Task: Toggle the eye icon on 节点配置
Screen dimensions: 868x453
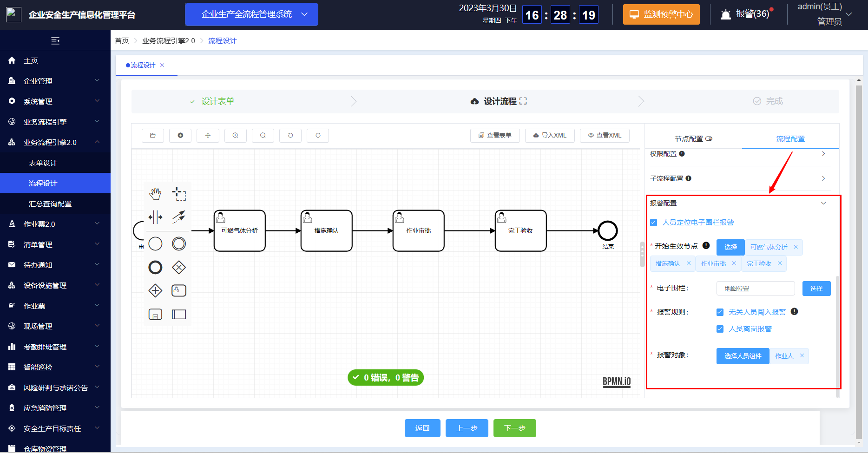Action: [x=709, y=138]
